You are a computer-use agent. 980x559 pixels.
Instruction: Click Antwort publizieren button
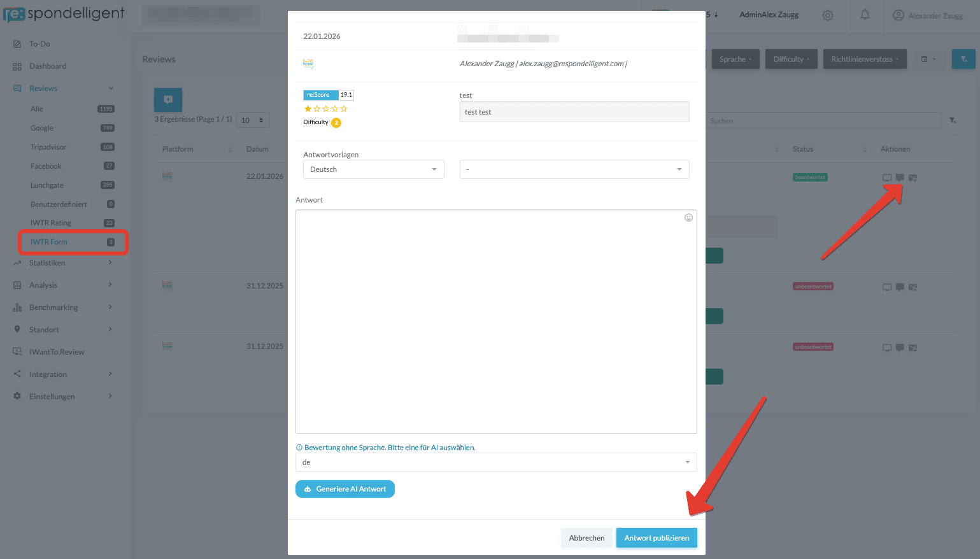pyautogui.click(x=656, y=538)
